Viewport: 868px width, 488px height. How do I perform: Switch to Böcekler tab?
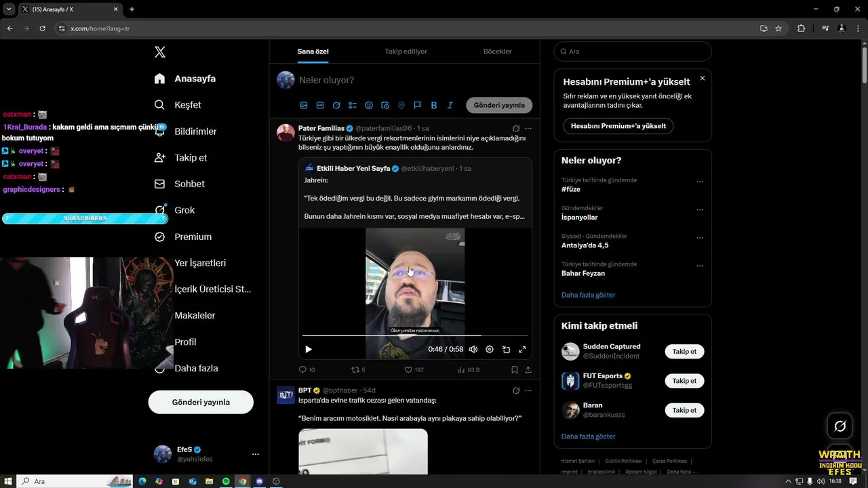[497, 52]
